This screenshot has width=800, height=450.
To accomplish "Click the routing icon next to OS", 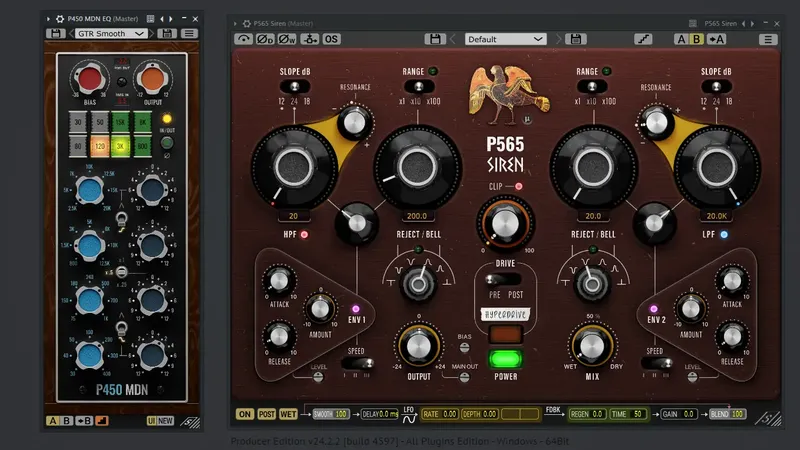I will [x=310, y=39].
